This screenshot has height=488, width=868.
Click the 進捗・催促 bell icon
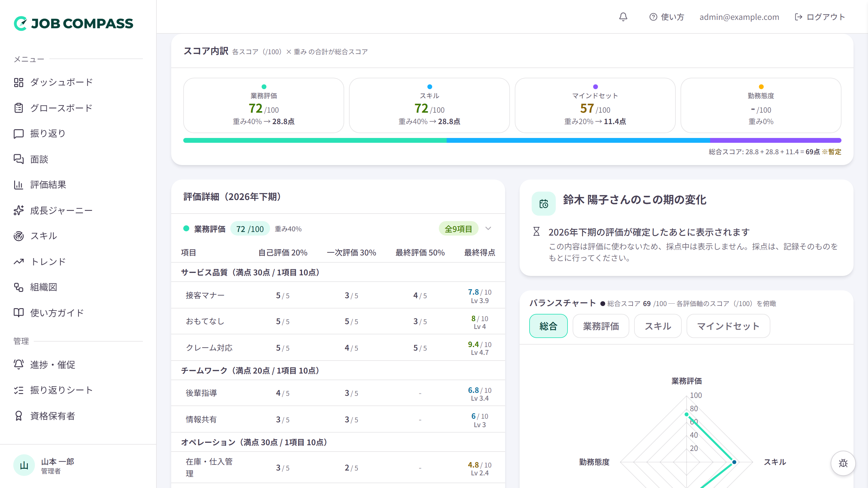(x=18, y=364)
